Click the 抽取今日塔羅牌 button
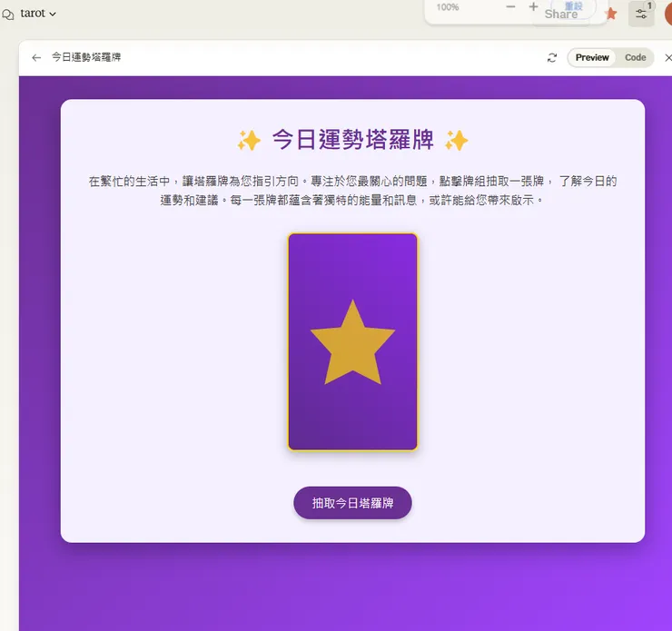Screen dimensions: 672x631 352,503
